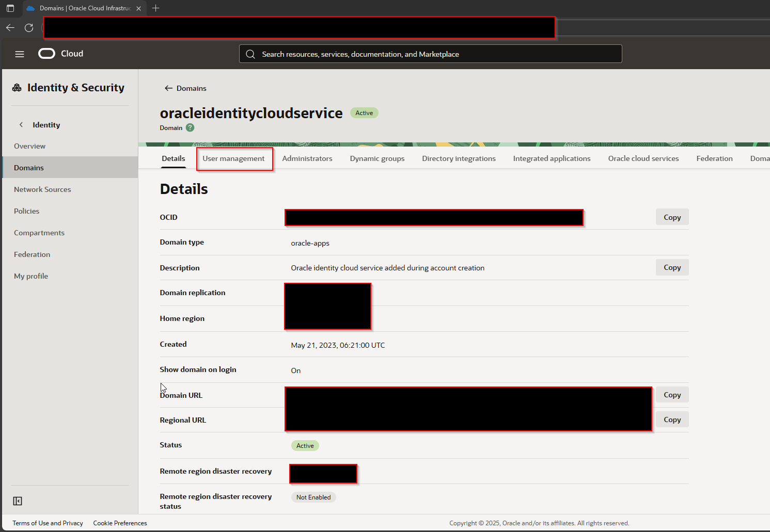Viewport: 770px width, 532px height.
Task: Click the search magnifier icon
Action: [250, 54]
